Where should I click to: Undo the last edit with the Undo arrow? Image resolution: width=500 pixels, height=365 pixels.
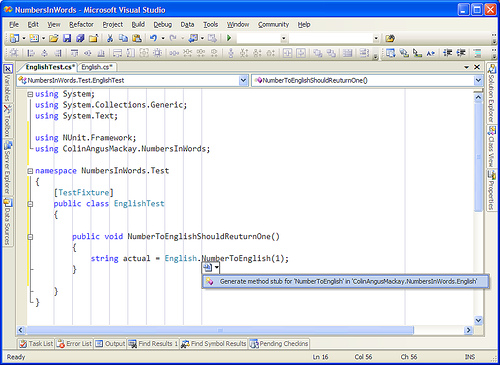click(153, 38)
